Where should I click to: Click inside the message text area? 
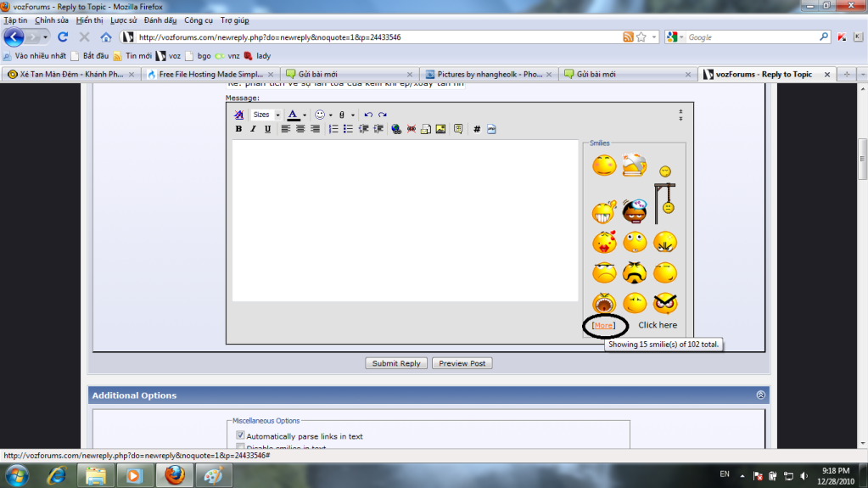click(406, 221)
